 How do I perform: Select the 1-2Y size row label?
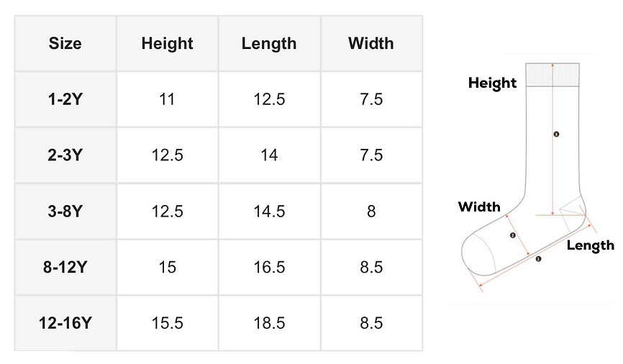(65, 99)
